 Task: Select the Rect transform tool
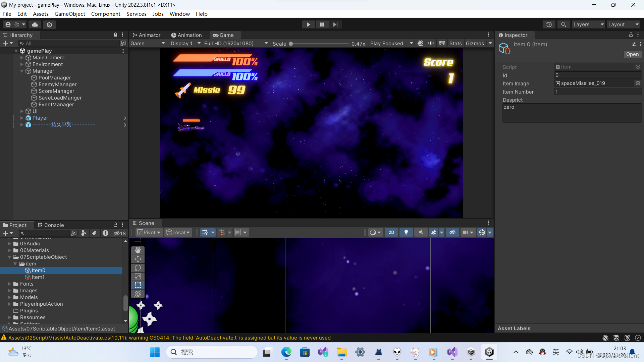pyautogui.click(x=138, y=285)
